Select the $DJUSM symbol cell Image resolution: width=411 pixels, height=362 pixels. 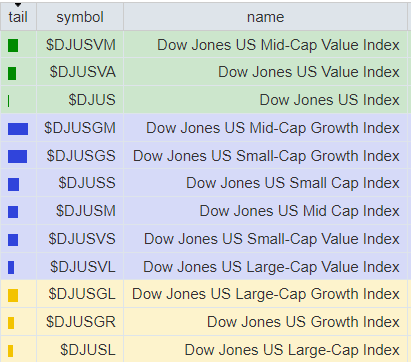tap(80, 211)
